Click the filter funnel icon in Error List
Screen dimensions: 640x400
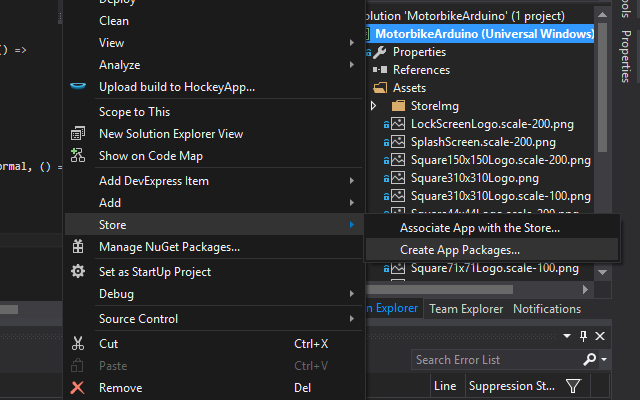point(573,386)
